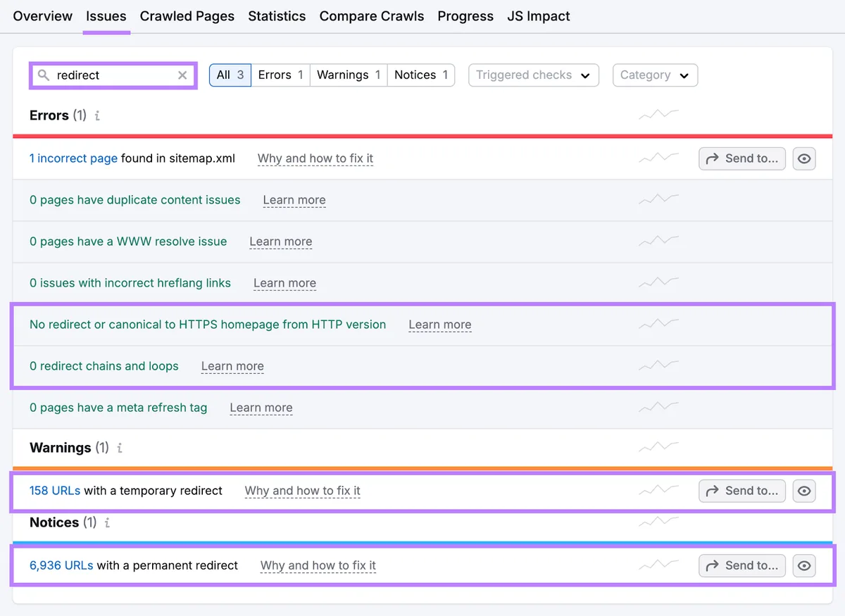Screen dimensions: 845x616
Task: Open Why and how to fix temporary redirect
Action: 303,491
